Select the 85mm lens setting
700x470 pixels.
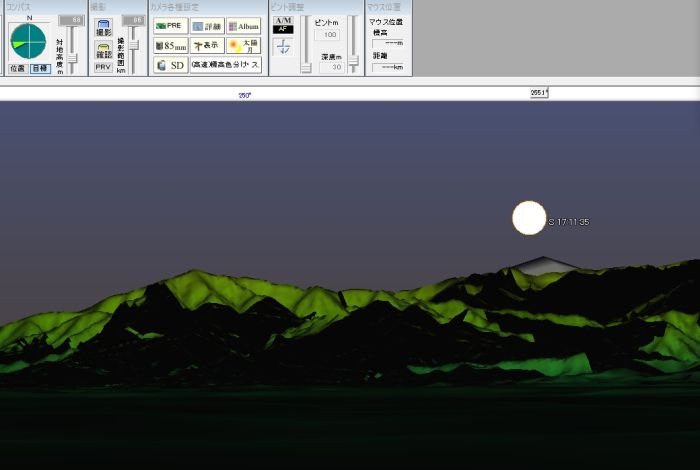170,45
